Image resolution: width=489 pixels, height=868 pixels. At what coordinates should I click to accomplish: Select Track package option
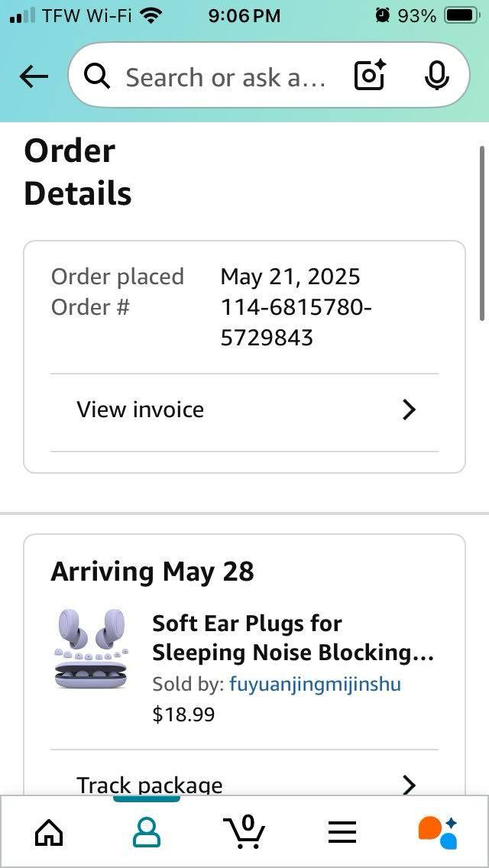pos(150,785)
